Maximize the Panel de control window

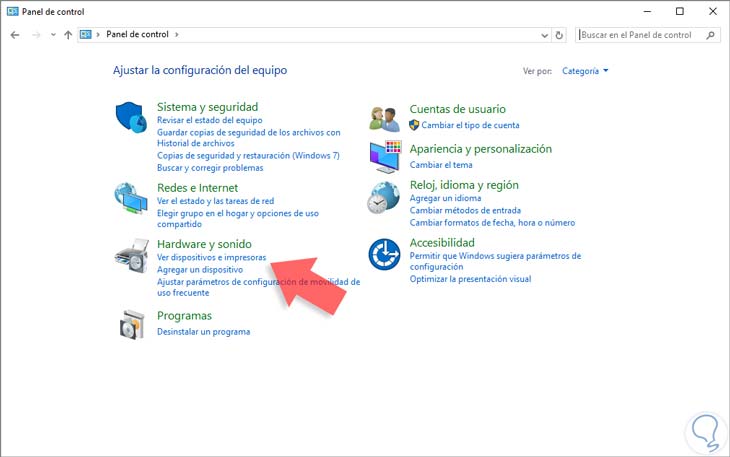(680, 12)
